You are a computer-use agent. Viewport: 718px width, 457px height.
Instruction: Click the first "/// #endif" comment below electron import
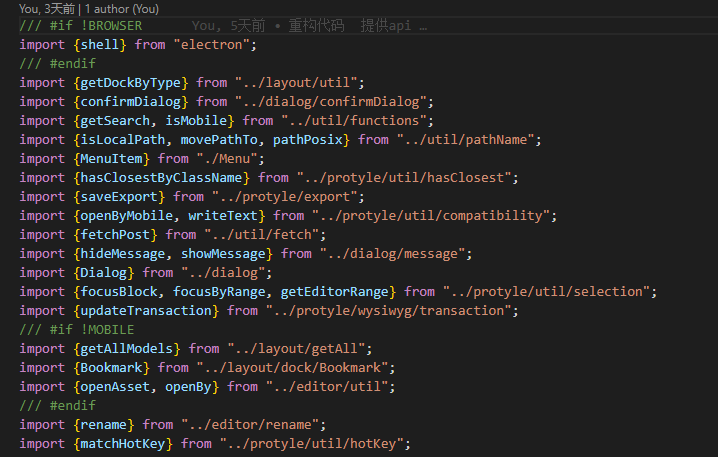click(58, 64)
